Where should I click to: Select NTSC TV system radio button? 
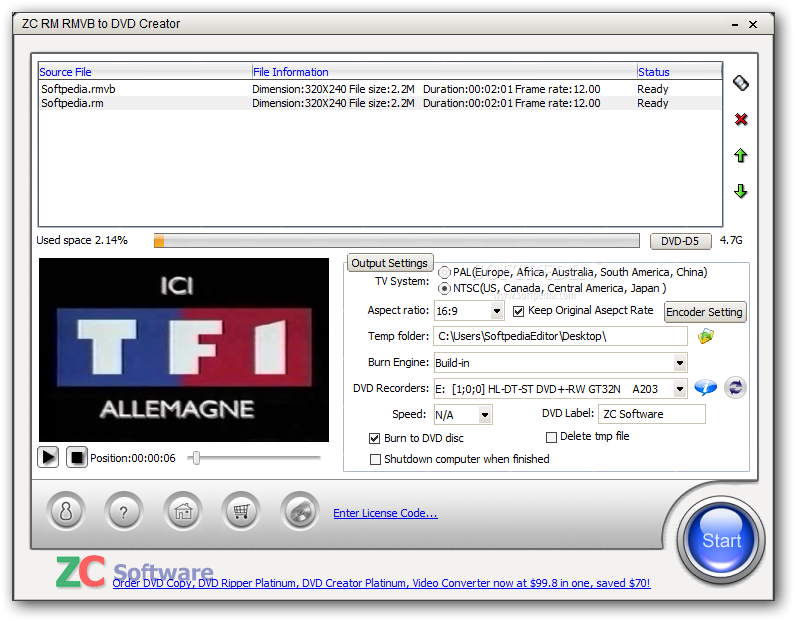(444, 288)
